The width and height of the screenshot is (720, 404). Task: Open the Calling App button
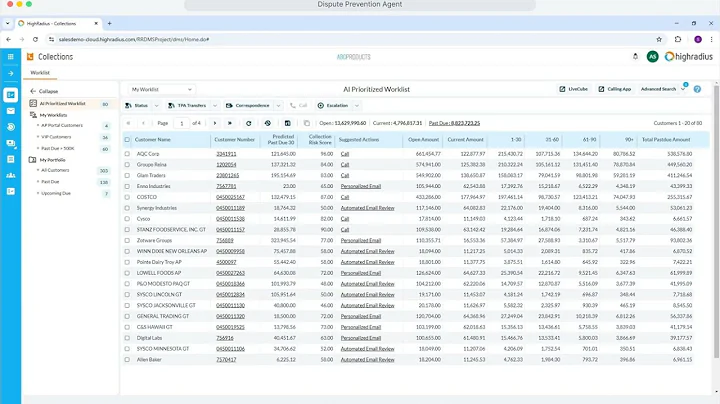click(615, 89)
